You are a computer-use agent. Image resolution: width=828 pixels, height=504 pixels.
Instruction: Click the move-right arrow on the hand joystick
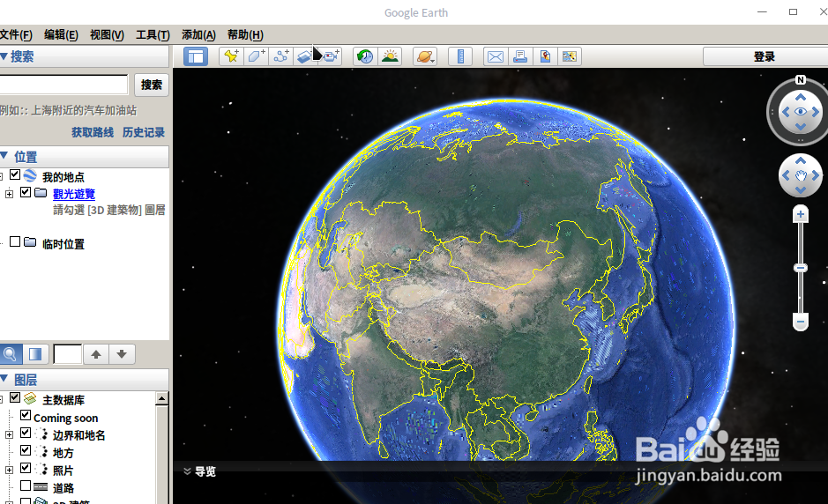[816, 175]
